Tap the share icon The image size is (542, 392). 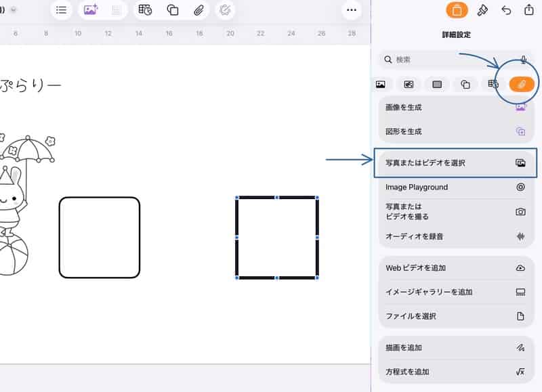(x=529, y=9)
